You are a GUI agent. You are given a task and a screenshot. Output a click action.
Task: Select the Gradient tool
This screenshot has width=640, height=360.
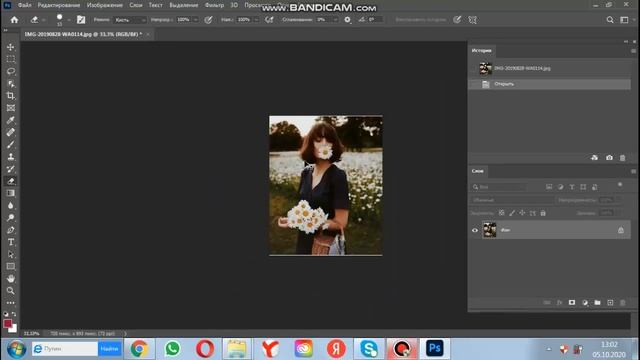coord(11,193)
